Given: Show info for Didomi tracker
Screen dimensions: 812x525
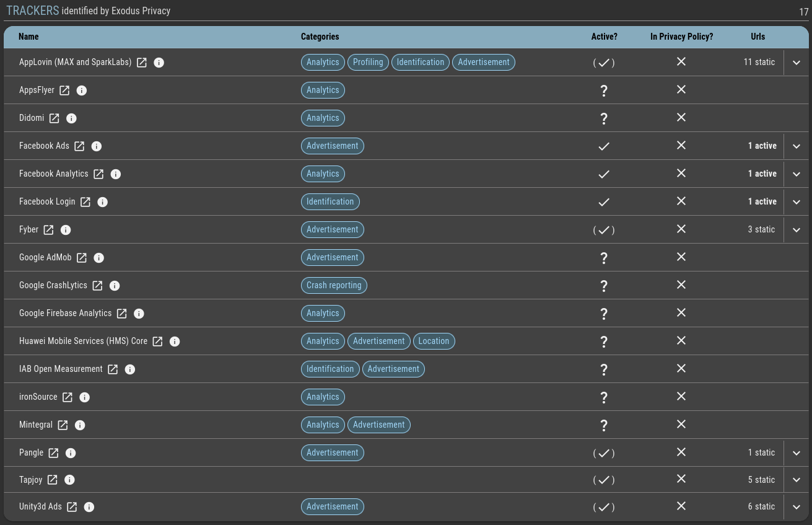Looking at the screenshot, I should pos(71,118).
